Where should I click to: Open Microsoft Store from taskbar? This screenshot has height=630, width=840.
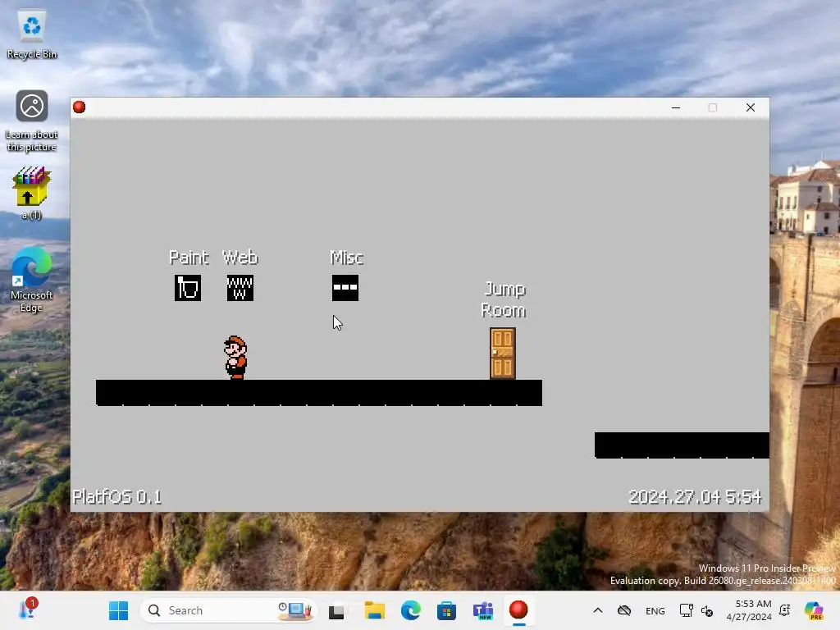(x=446, y=610)
